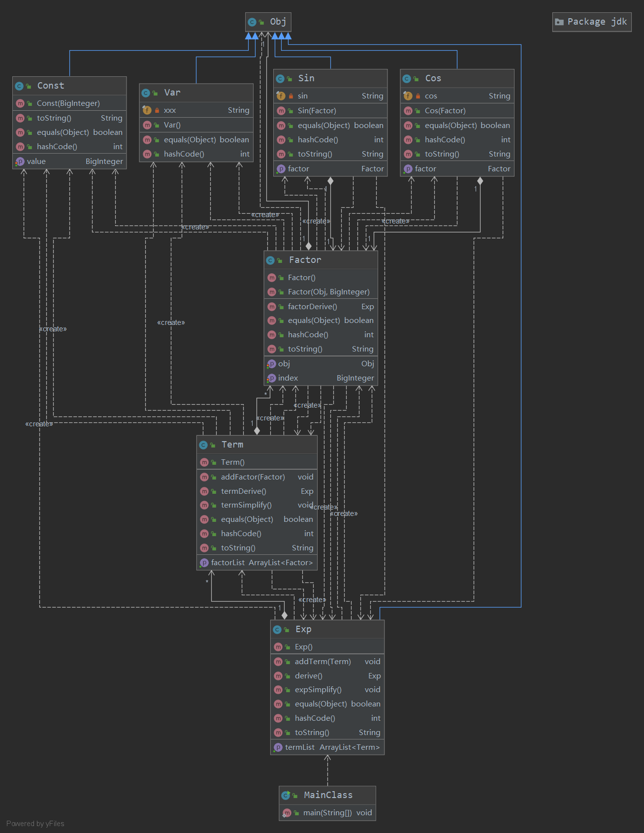Click the class icon beside Obj
644x833 pixels.
point(252,22)
